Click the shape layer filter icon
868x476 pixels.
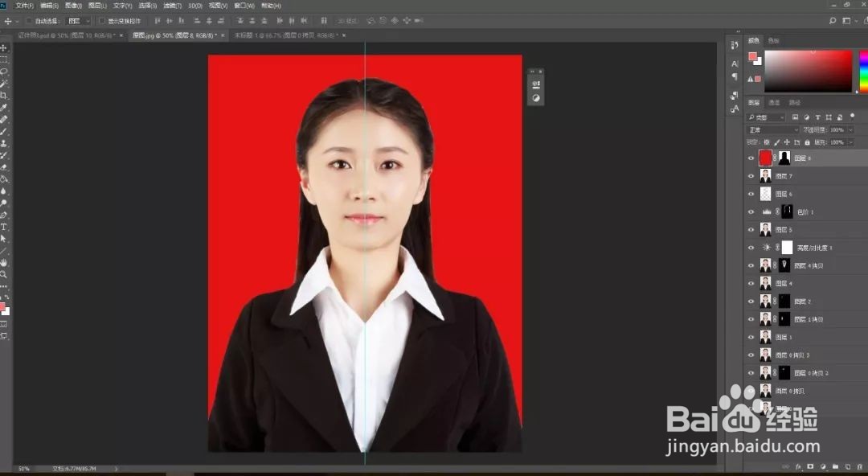(829, 117)
